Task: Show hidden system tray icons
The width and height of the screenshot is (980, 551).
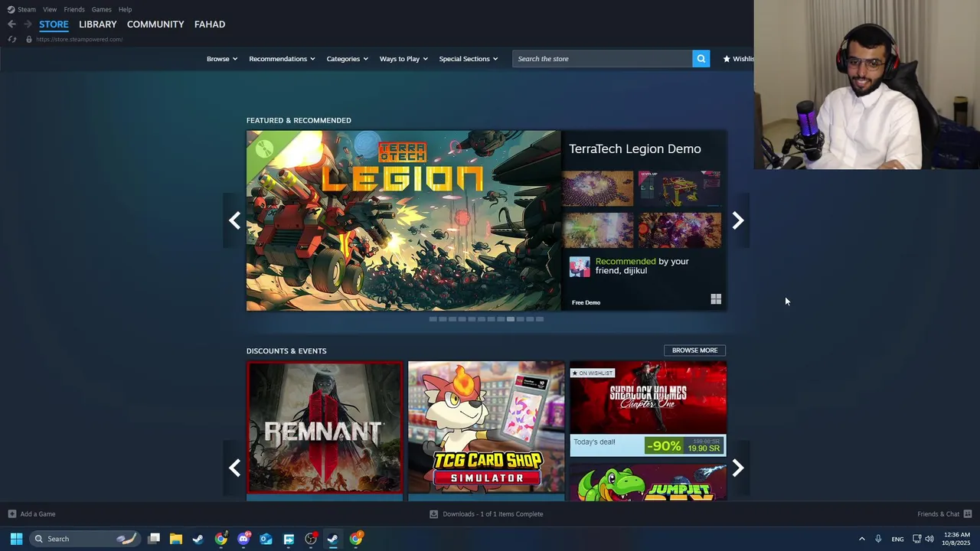Action: [x=861, y=539]
